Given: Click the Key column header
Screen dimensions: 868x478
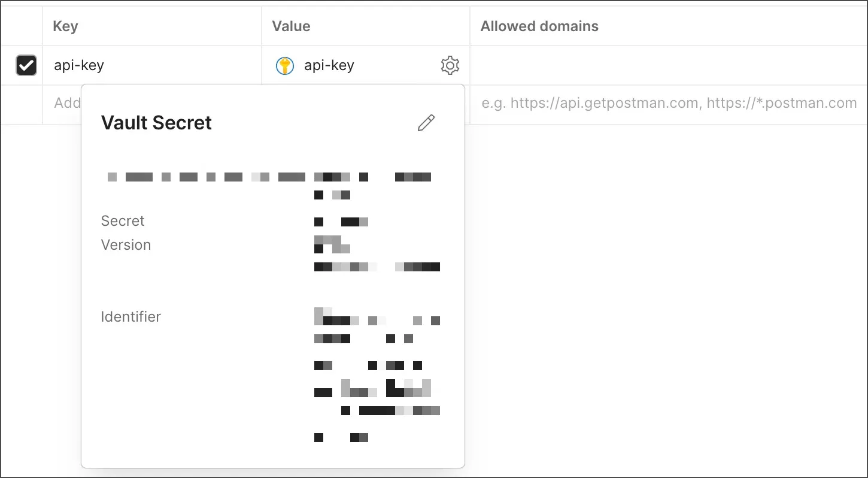Looking at the screenshot, I should click(x=65, y=26).
